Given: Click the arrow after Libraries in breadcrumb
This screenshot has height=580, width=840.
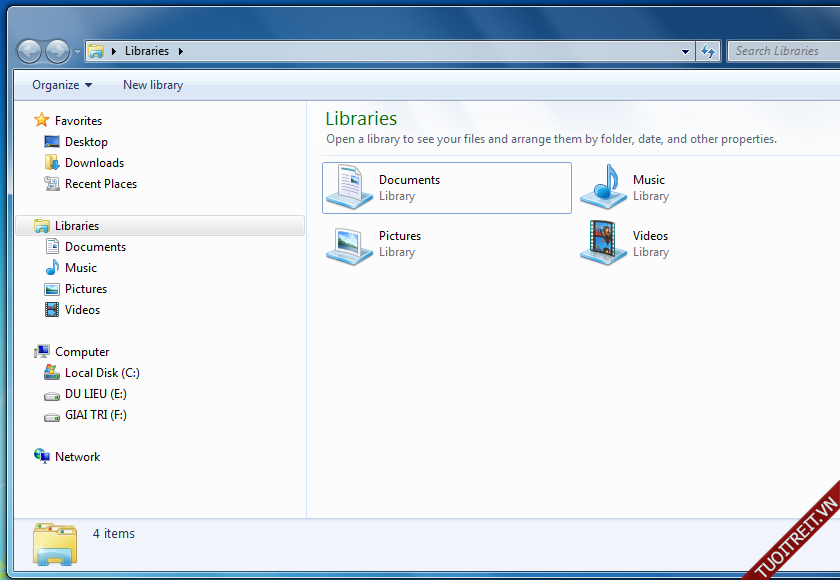Looking at the screenshot, I should pos(180,51).
